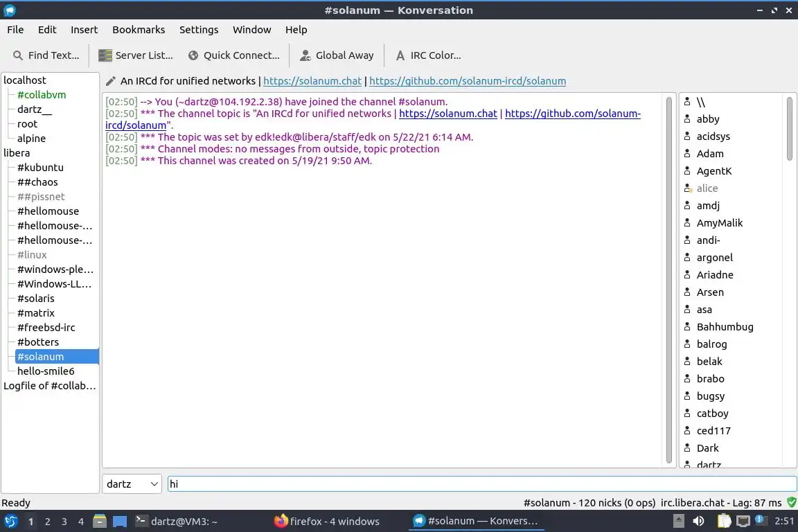Image resolution: width=798 pixels, height=532 pixels.
Task: Click the lag status shield icon
Action: pos(791,502)
